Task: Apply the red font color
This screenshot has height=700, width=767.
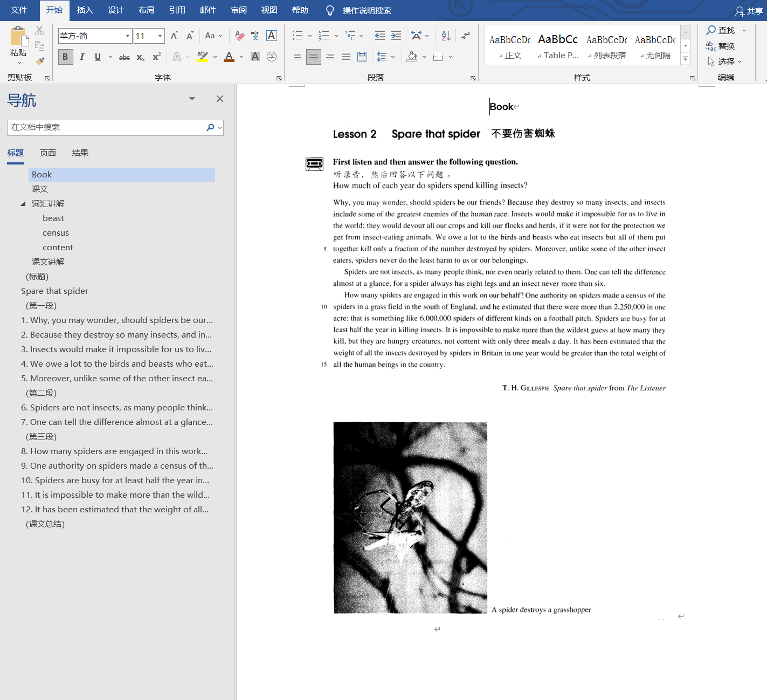Action: click(x=229, y=57)
